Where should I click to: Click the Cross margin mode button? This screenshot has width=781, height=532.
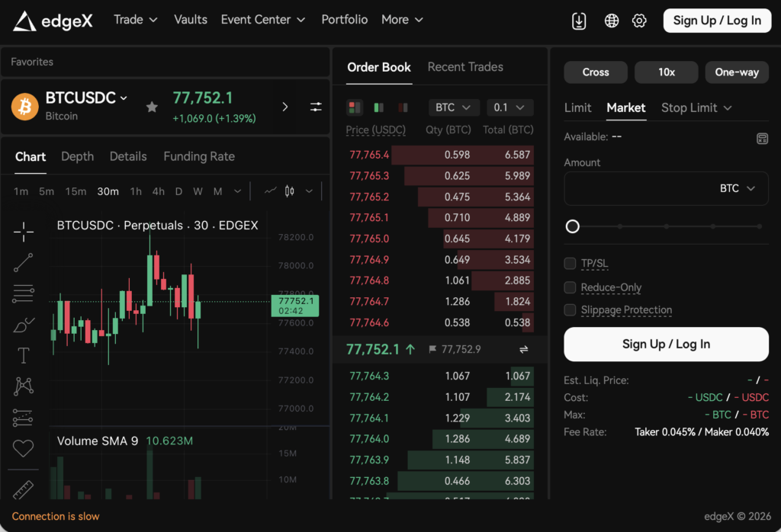[596, 72]
